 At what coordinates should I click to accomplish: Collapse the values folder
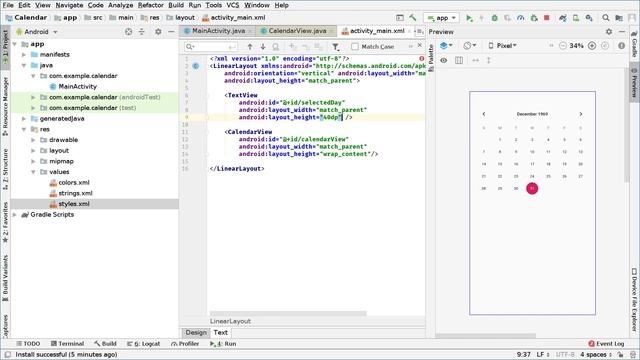pos(33,172)
